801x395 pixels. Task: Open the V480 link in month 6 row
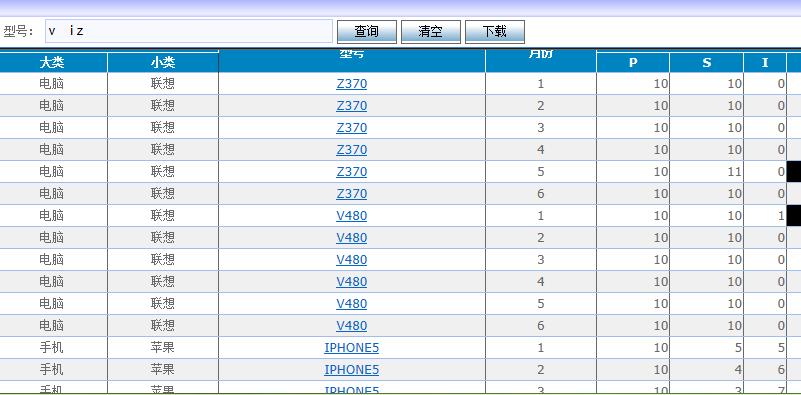point(351,326)
